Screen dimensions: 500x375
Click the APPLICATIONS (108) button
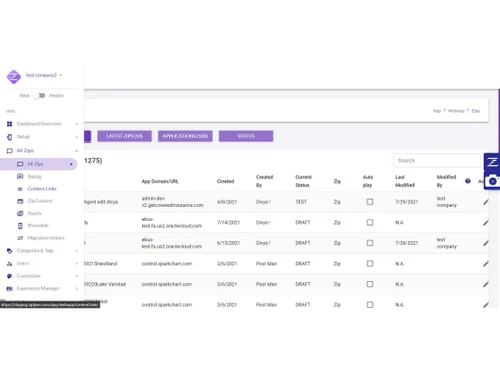pos(185,136)
